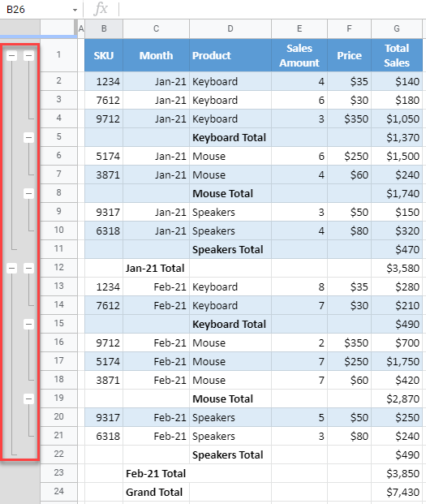Select column D header
This screenshot has width=426, height=504.
coord(230,29)
